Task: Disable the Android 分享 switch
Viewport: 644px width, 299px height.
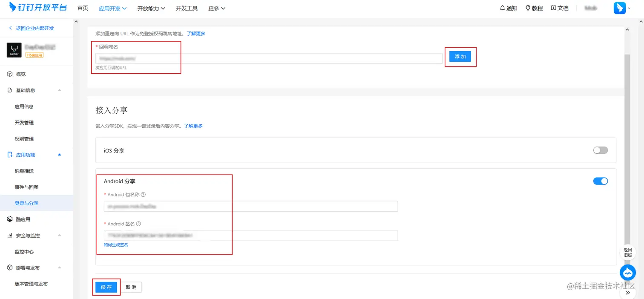Action: click(x=601, y=181)
